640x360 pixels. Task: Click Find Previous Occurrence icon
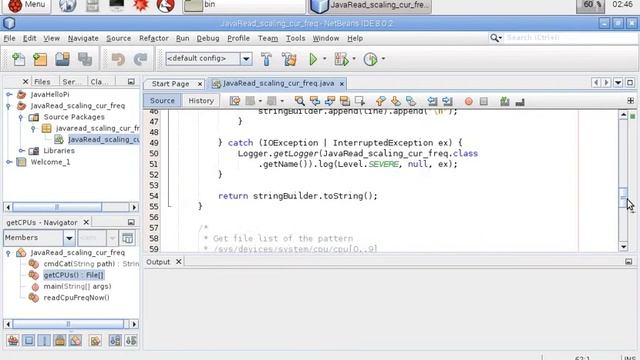coord(315,101)
